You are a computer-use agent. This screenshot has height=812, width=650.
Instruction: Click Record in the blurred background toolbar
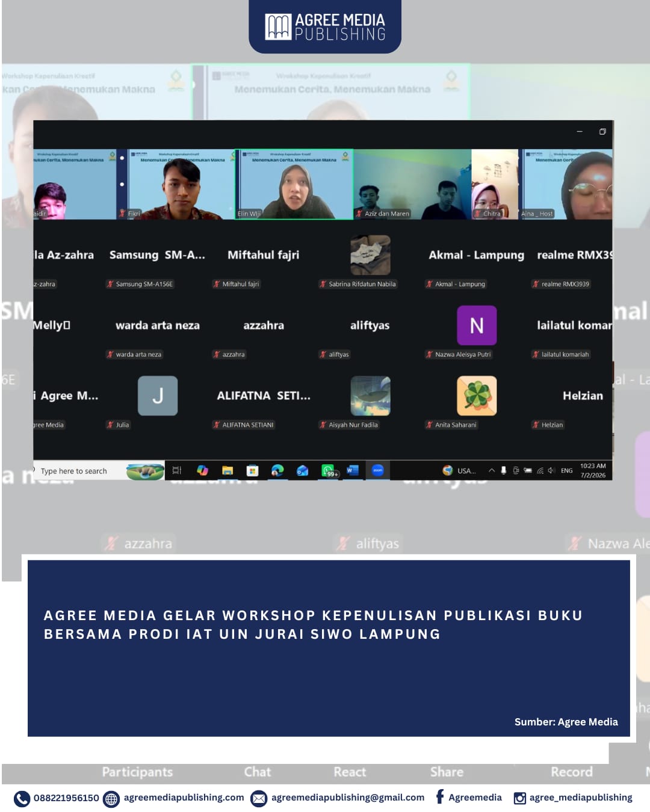572,772
